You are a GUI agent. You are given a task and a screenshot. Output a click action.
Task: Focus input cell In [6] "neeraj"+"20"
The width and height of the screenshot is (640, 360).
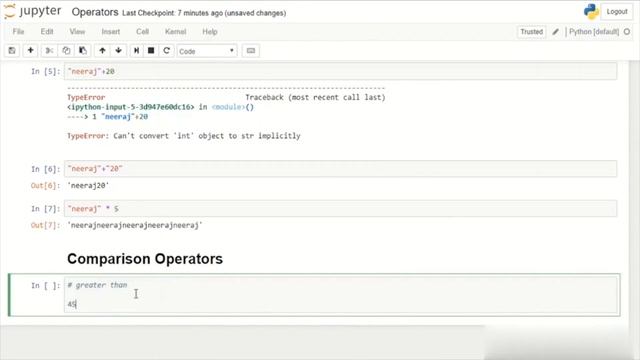340,169
